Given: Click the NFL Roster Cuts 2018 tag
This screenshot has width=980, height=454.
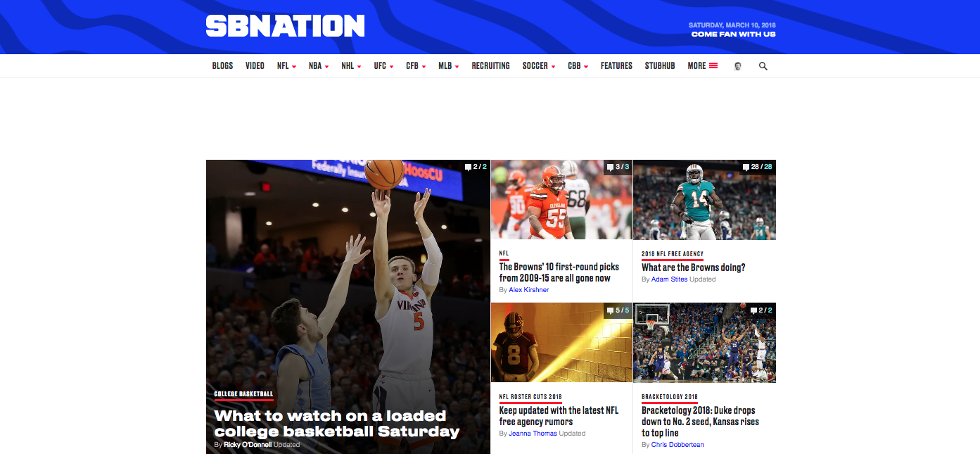Looking at the screenshot, I should tap(530, 397).
